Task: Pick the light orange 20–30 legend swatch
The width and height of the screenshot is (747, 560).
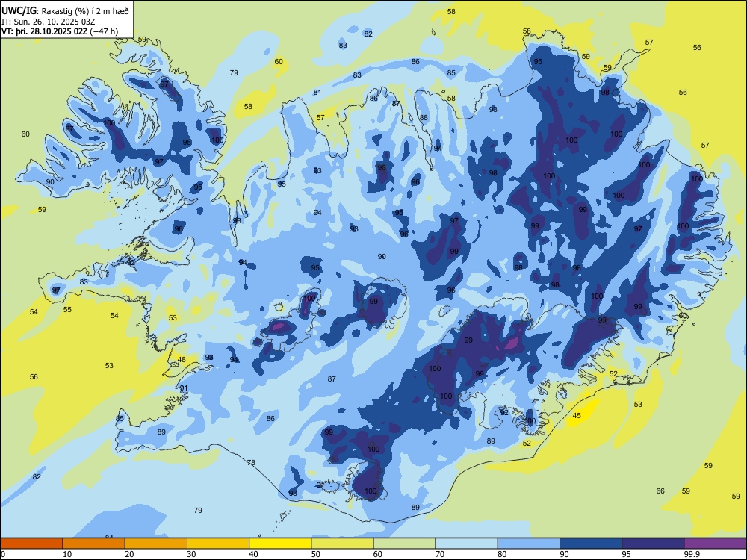Action: [156, 544]
